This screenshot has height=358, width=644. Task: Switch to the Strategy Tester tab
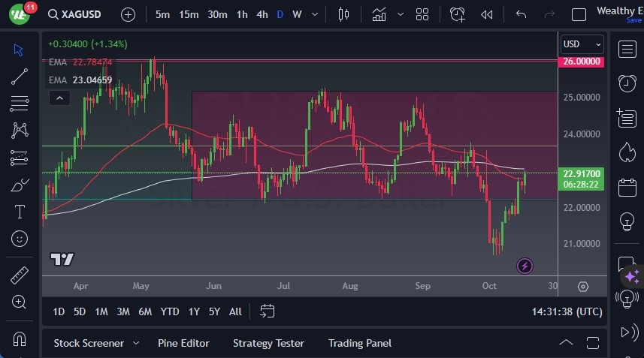pos(268,343)
